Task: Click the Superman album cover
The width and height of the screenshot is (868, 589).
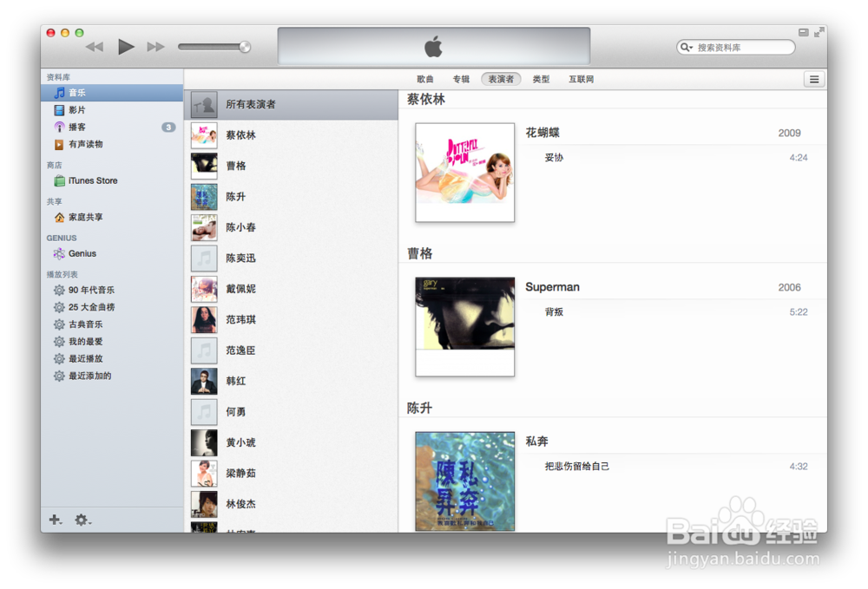Action: 465,326
